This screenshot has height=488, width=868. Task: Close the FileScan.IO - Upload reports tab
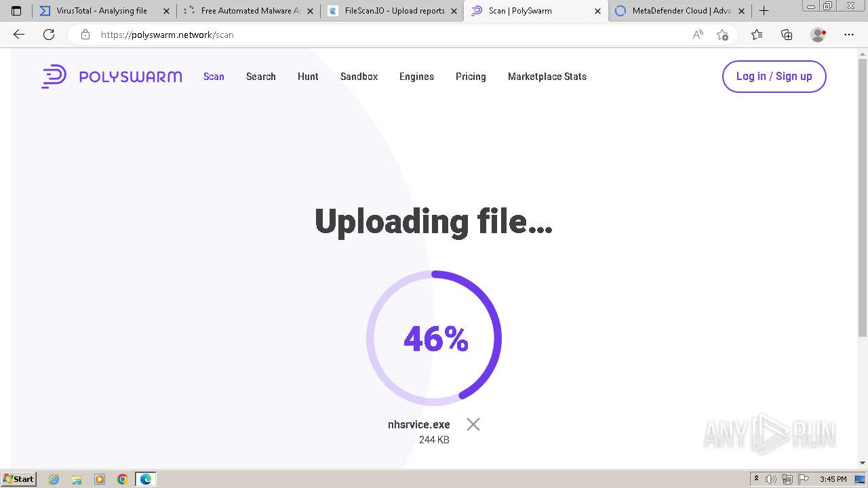[454, 11]
